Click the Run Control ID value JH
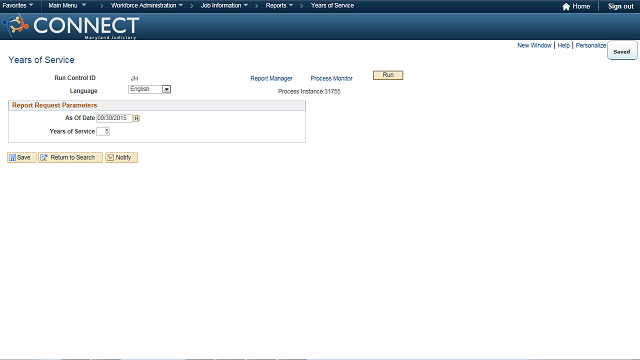The height and width of the screenshot is (360, 640). click(x=134, y=78)
